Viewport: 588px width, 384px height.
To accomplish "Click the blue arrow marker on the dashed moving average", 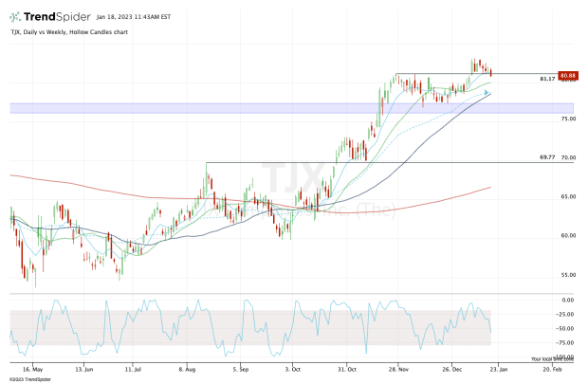I will [x=487, y=93].
